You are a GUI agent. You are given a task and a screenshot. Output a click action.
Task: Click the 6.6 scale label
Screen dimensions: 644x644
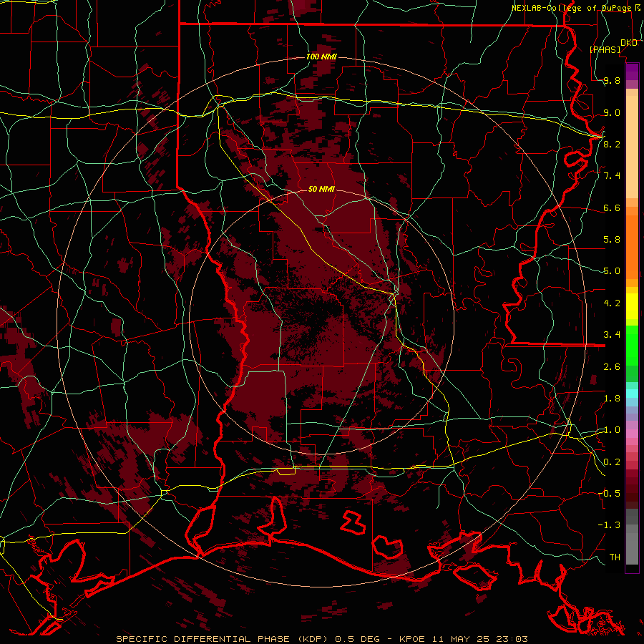[612, 208]
